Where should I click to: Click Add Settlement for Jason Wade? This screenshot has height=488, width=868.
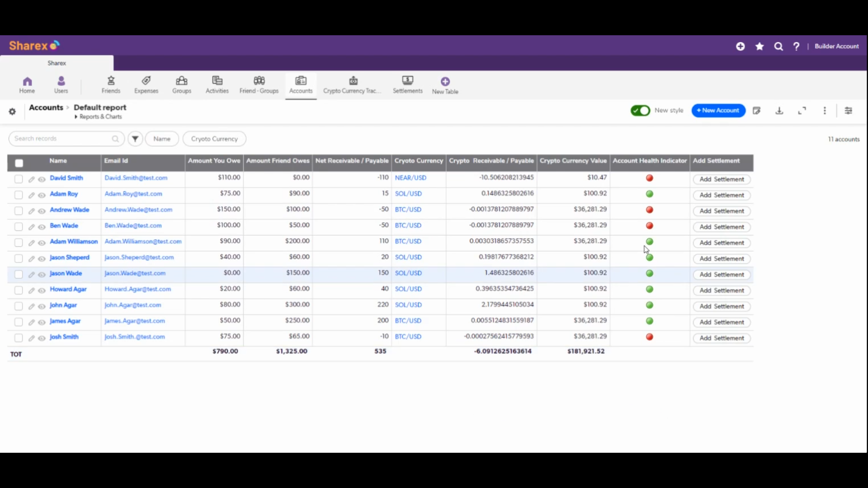click(722, 275)
